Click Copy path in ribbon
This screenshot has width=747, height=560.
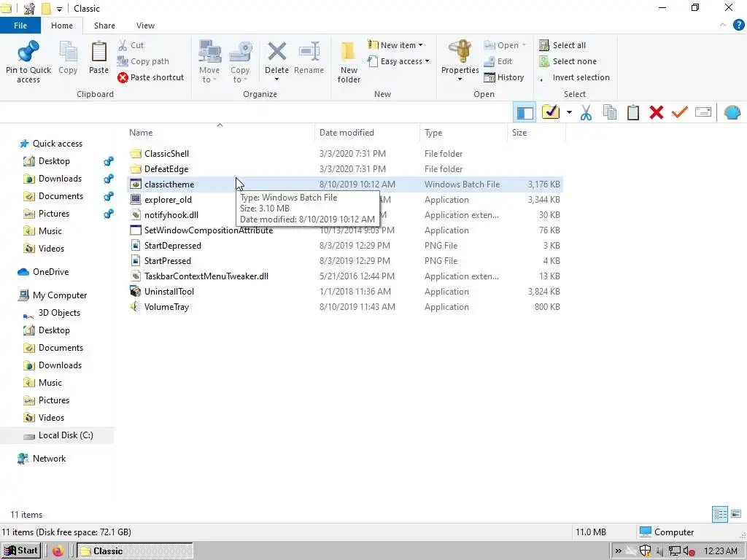[144, 61]
